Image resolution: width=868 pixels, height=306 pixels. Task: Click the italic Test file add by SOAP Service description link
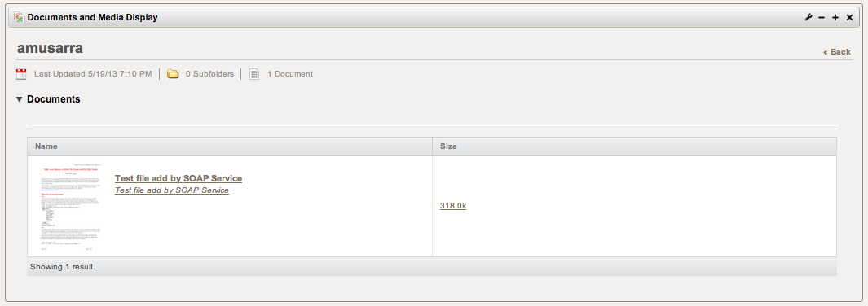[172, 190]
